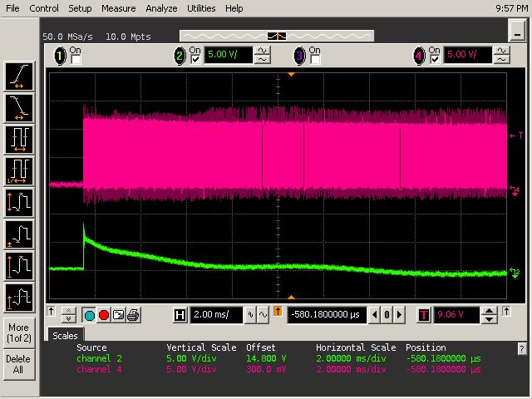Open the Setup menu
The image size is (532, 399).
click(x=80, y=8)
